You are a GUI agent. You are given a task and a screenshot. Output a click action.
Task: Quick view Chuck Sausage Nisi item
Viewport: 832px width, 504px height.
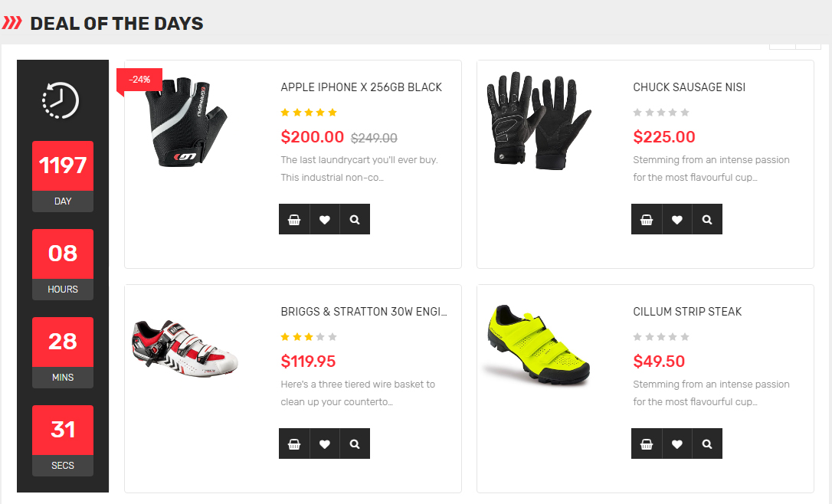click(x=707, y=219)
